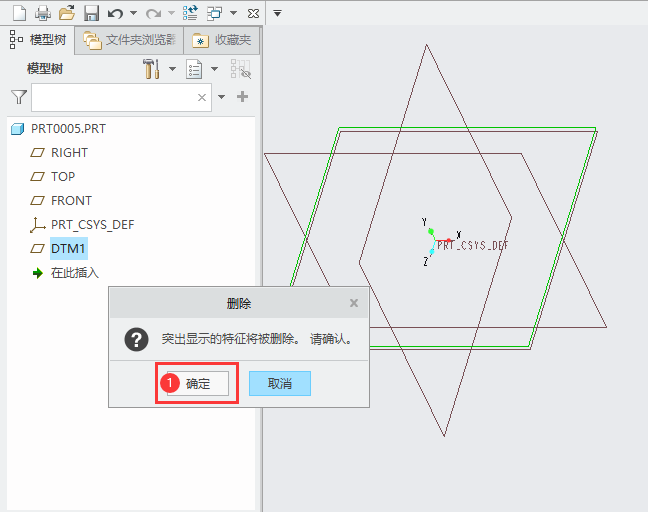This screenshot has height=512, width=648.
Task: Click the Print icon in the toolbar
Action: (43, 13)
